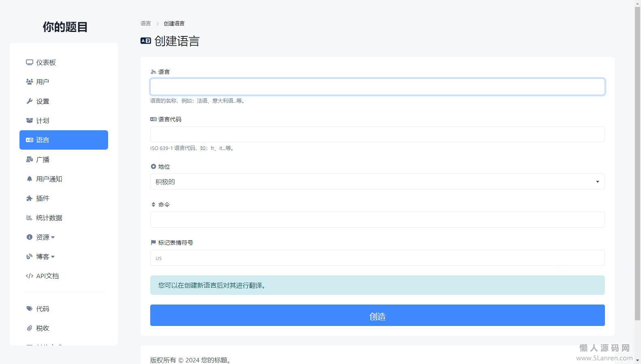Expand the 资源 sidebar submenu
This screenshot has width=641, height=364.
point(45,237)
